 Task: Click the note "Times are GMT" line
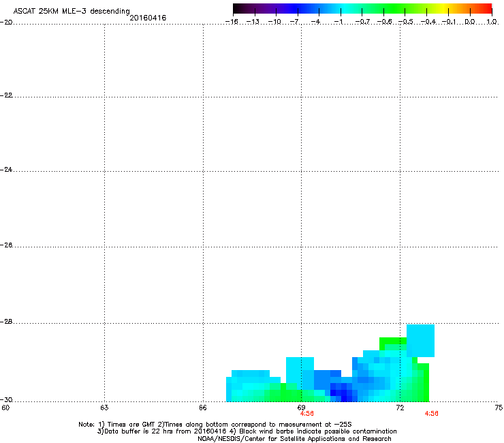click(x=215, y=425)
